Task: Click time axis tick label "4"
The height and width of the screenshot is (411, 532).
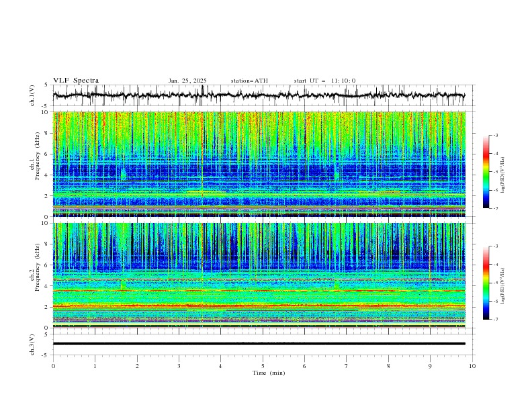Action: coord(220,366)
